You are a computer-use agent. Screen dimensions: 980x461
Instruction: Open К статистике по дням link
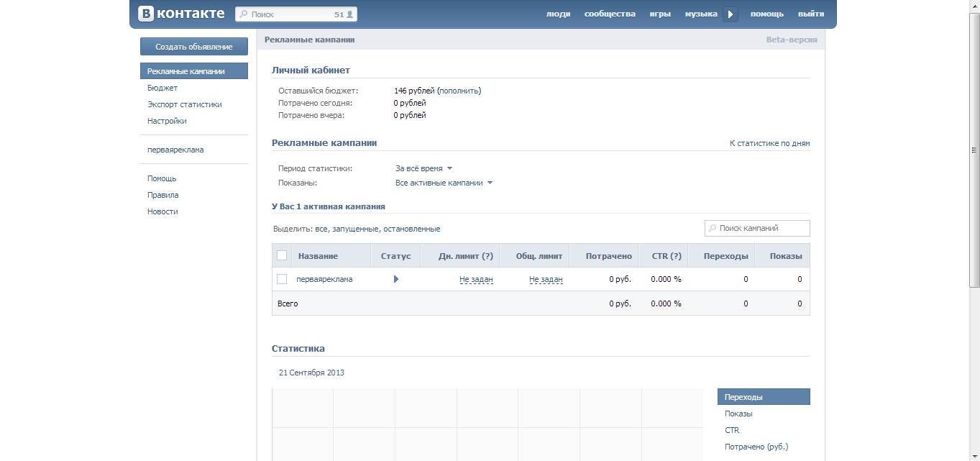(x=769, y=143)
